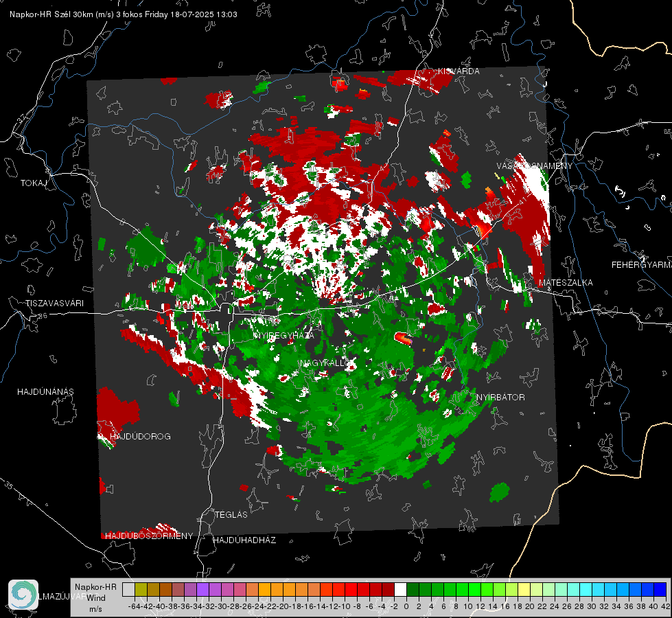Image resolution: width=672 pixels, height=618 pixels.
Task: Pick the purple swatch between -34 and -32
Action: coord(203,589)
